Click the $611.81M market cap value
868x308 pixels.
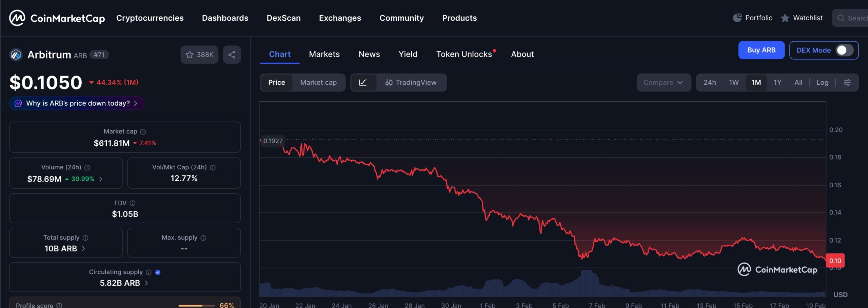point(112,143)
